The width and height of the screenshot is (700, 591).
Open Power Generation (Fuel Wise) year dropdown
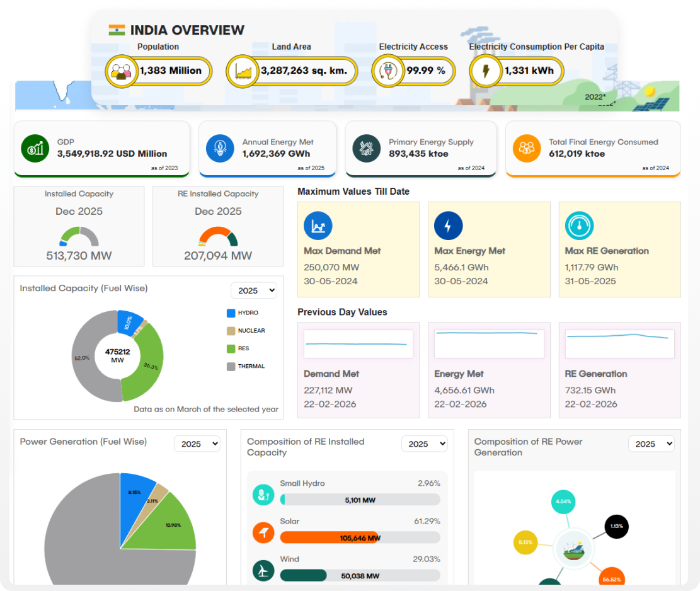pos(197,444)
